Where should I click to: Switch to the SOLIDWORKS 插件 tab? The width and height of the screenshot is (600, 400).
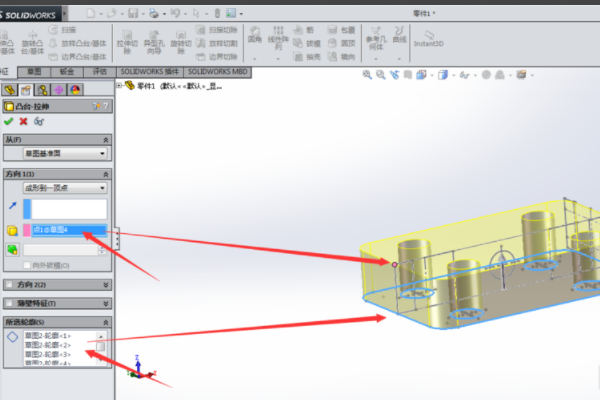tap(150, 72)
